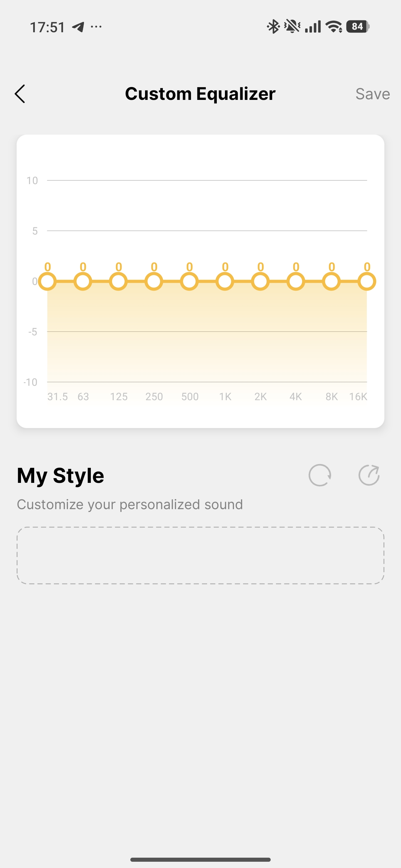Select the 250 Hz band handle
401x868 pixels.
(x=154, y=282)
